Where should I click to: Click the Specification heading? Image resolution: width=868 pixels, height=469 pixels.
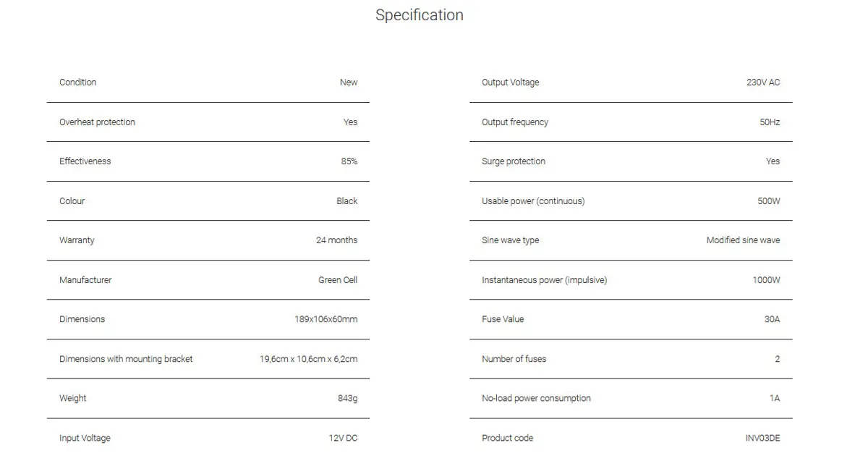click(420, 15)
